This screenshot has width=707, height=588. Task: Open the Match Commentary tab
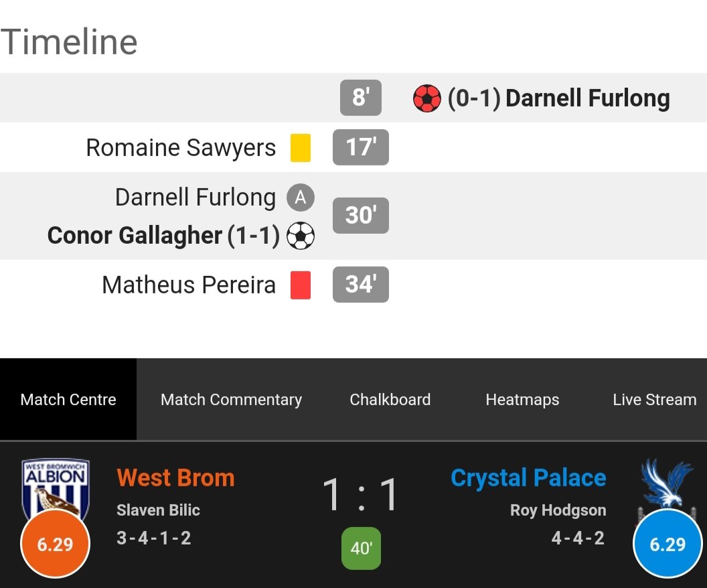coord(231,399)
